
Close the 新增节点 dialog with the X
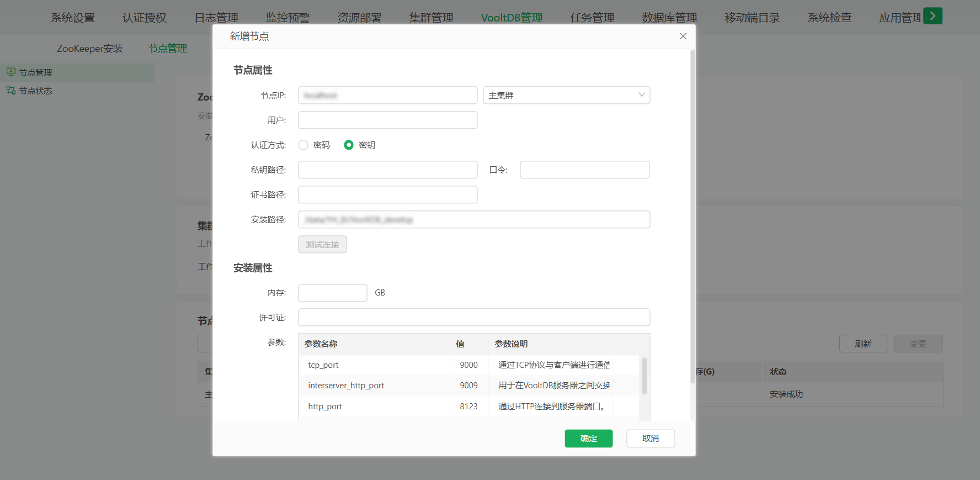pyautogui.click(x=683, y=36)
